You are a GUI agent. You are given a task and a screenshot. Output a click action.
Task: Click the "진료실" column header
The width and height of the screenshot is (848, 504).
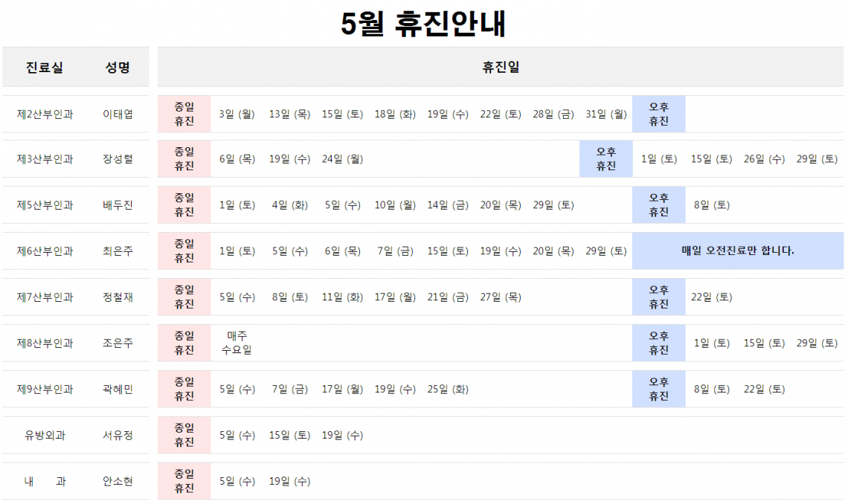(x=45, y=68)
